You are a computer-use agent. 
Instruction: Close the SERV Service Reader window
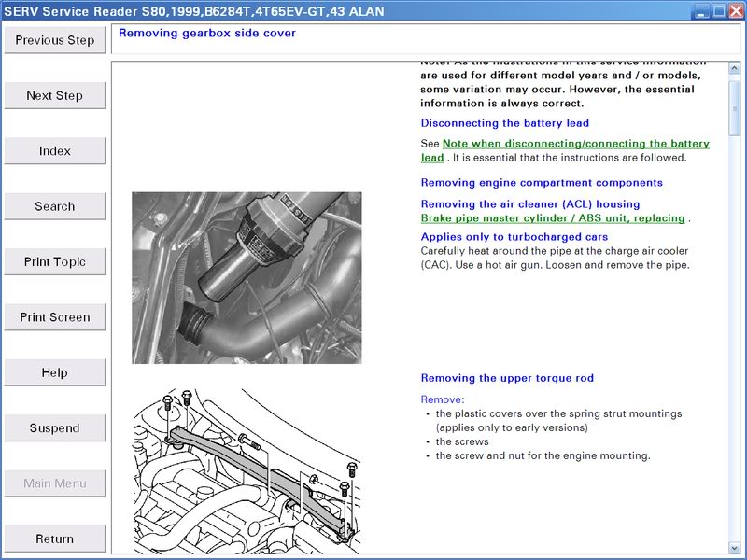pos(737,11)
